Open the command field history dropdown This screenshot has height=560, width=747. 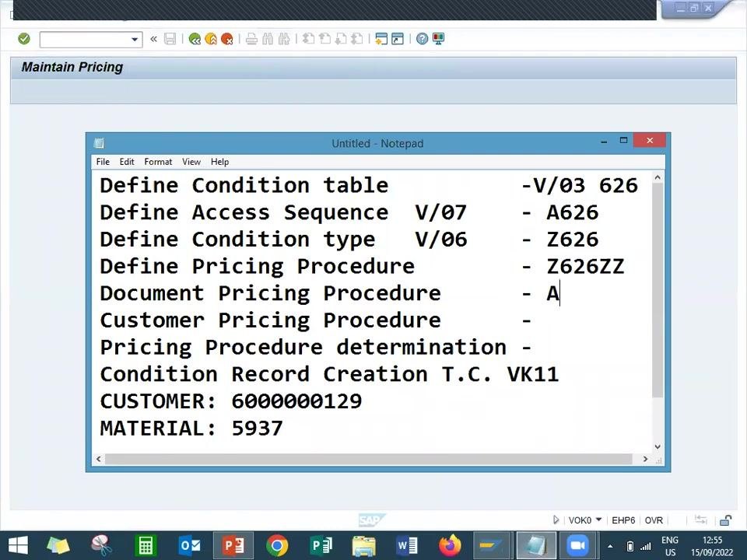[x=135, y=39]
